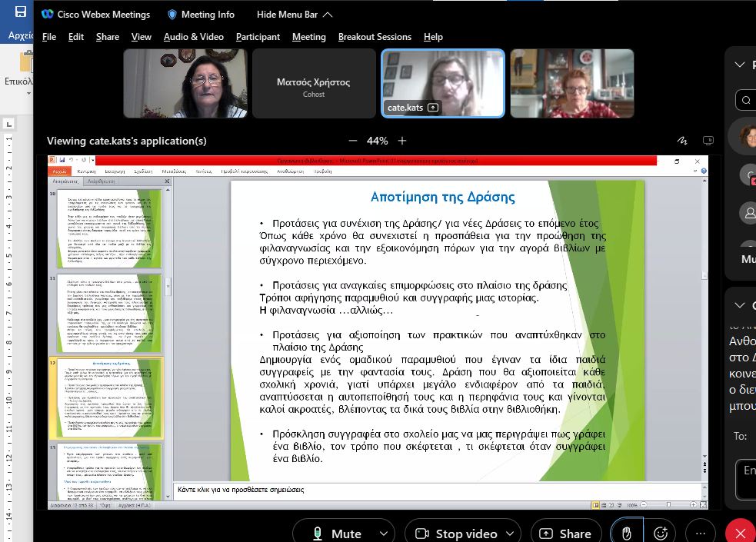Open the Breakout Sessions menu
The image size is (756, 542).
tap(375, 37)
